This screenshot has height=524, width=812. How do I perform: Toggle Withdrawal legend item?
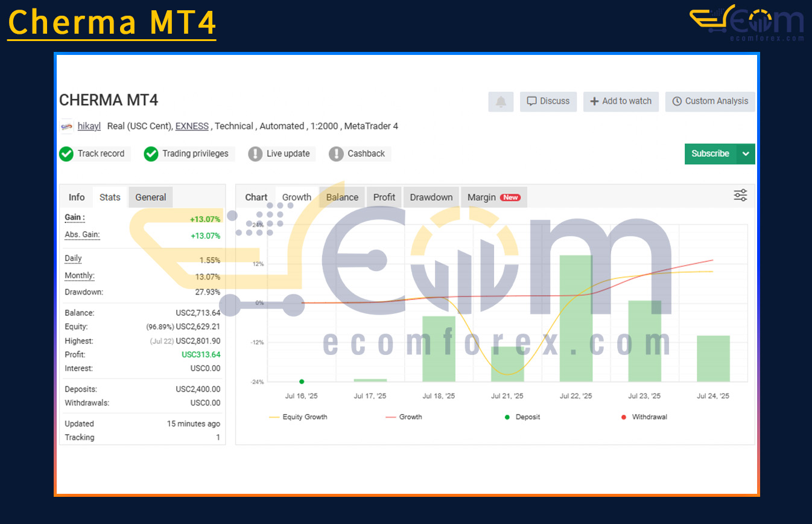pos(644,417)
